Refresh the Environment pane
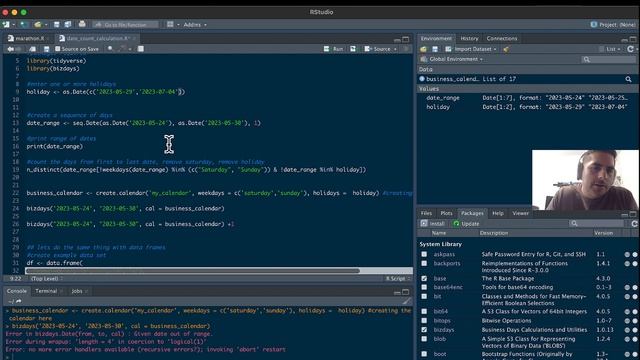This screenshot has height=360, width=640. (x=631, y=49)
